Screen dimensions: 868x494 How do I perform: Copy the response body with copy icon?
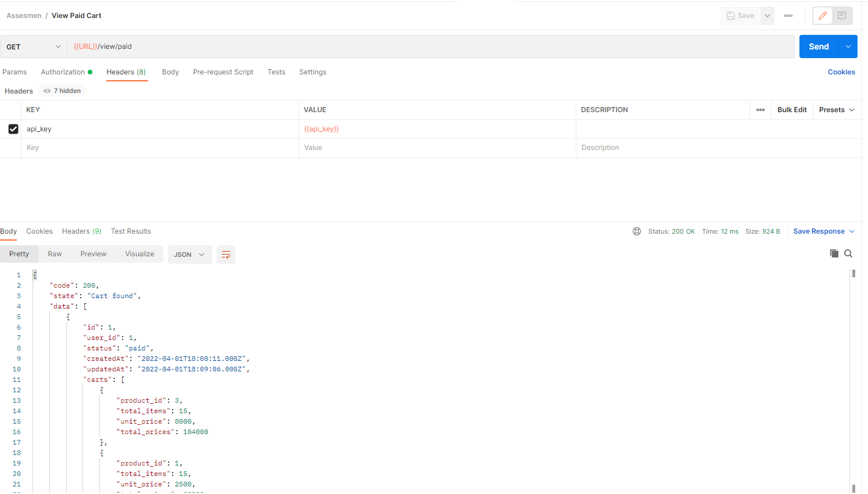click(834, 253)
